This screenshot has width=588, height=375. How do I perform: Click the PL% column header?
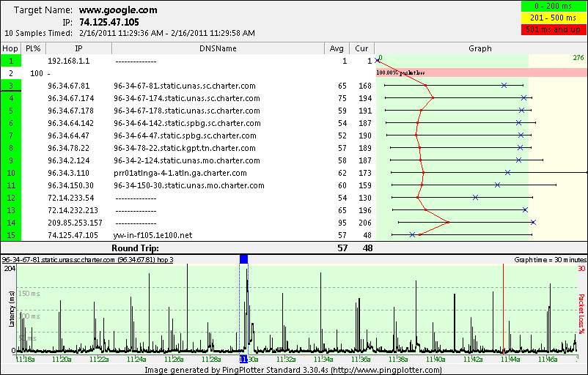(x=33, y=48)
